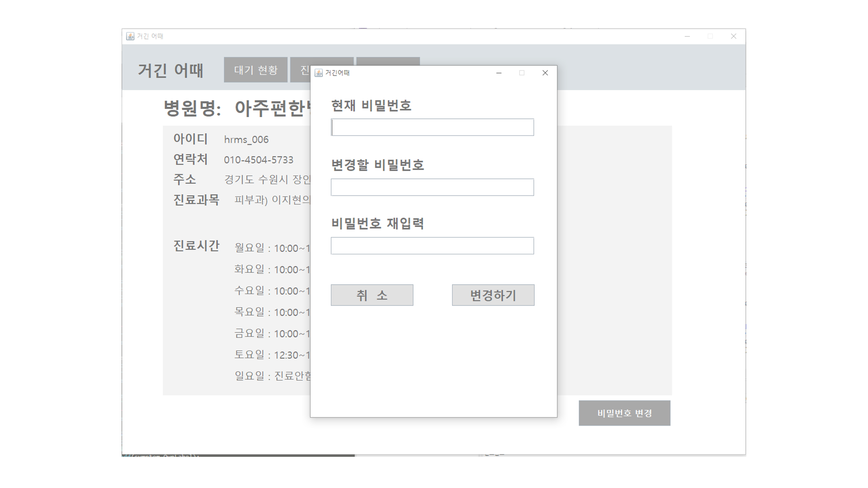The height and width of the screenshot is (488, 868).
Task: Click the dialog's disabled maximize icon
Action: 522,73
